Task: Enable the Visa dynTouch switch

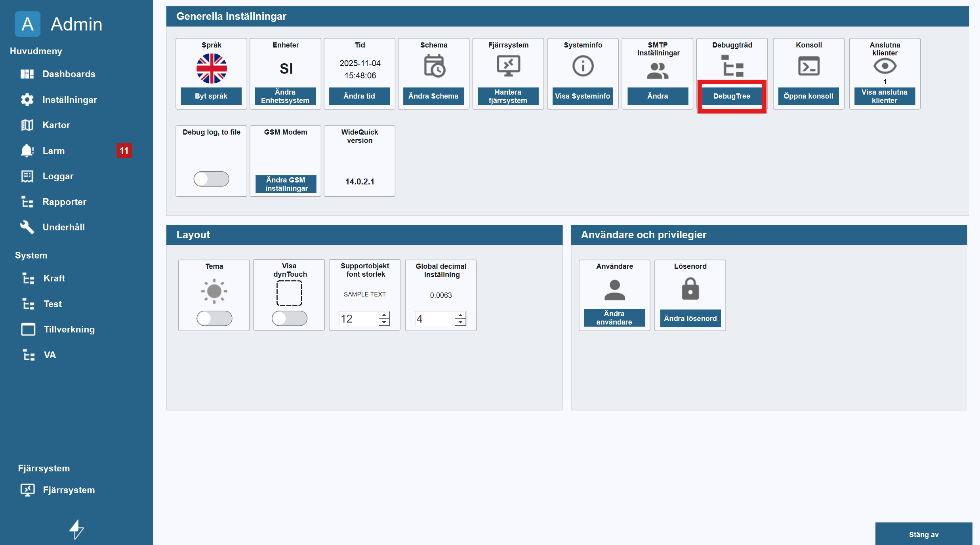Action: 289,318
